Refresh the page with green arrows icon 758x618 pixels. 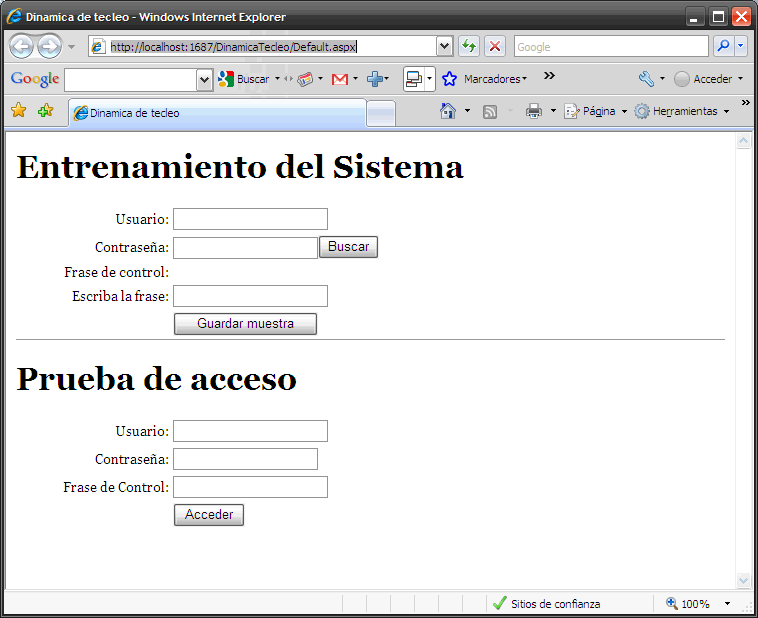pos(469,46)
